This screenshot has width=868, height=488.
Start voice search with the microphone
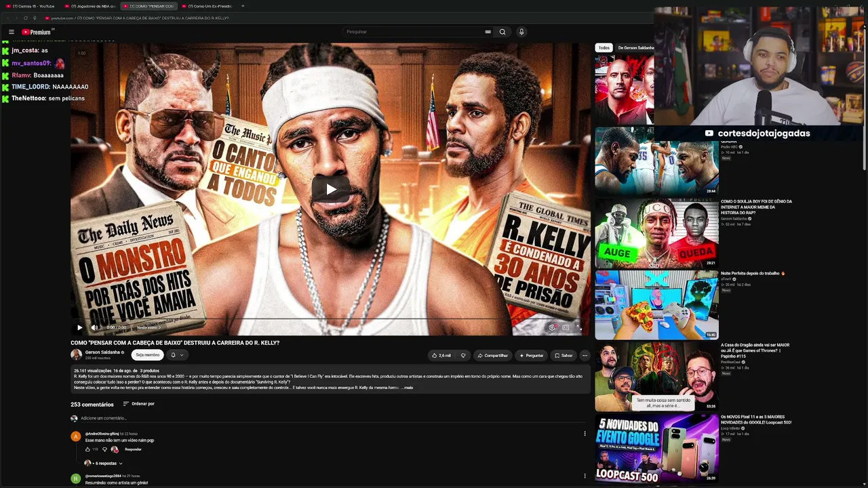[521, 32]
